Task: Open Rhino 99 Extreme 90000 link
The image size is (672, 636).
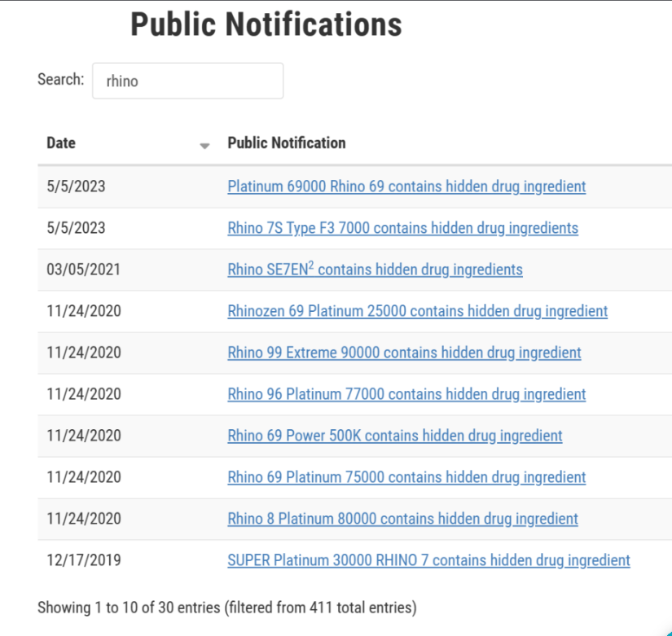Action: [404, 353]
